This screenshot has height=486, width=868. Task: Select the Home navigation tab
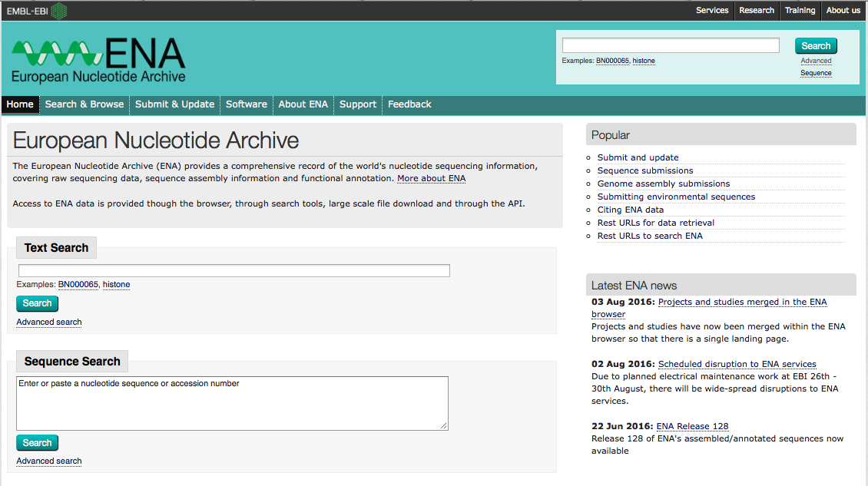click(x=20, y=104)
